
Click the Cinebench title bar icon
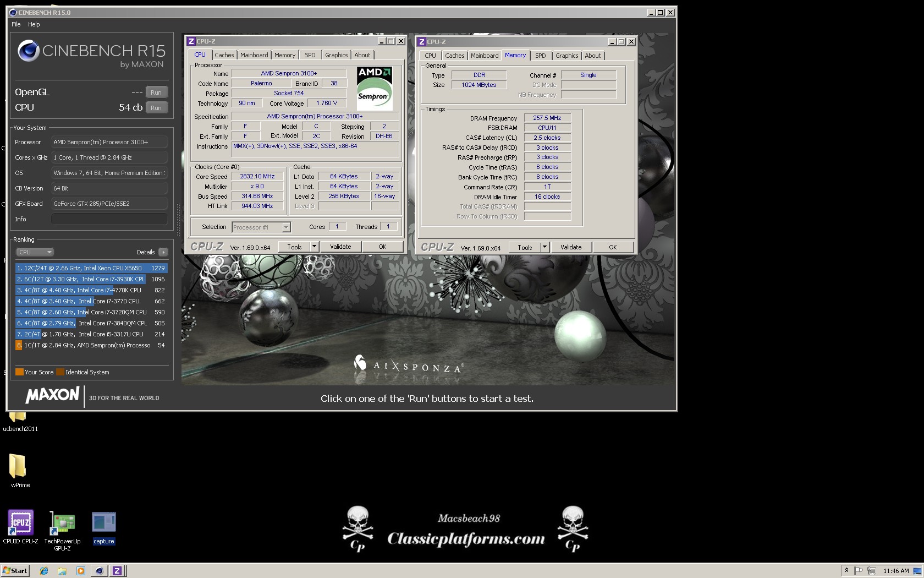click(x=13, y=13)
